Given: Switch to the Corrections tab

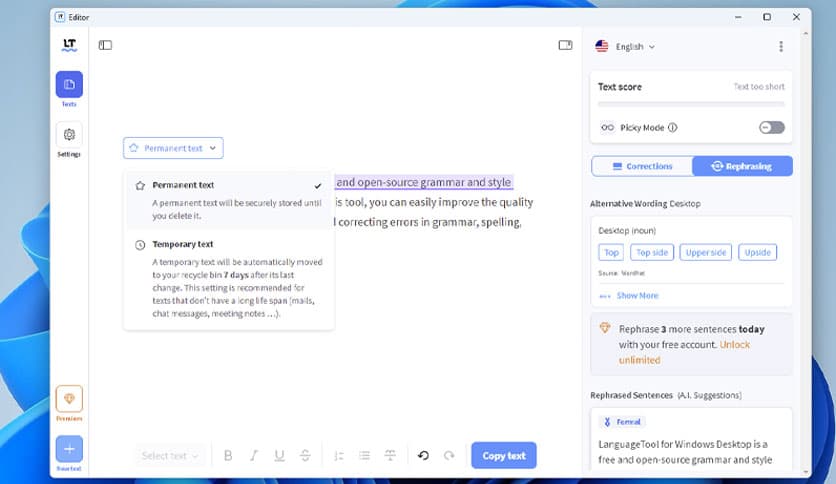Looking at the screenshot, I should (x=642, y=166).
